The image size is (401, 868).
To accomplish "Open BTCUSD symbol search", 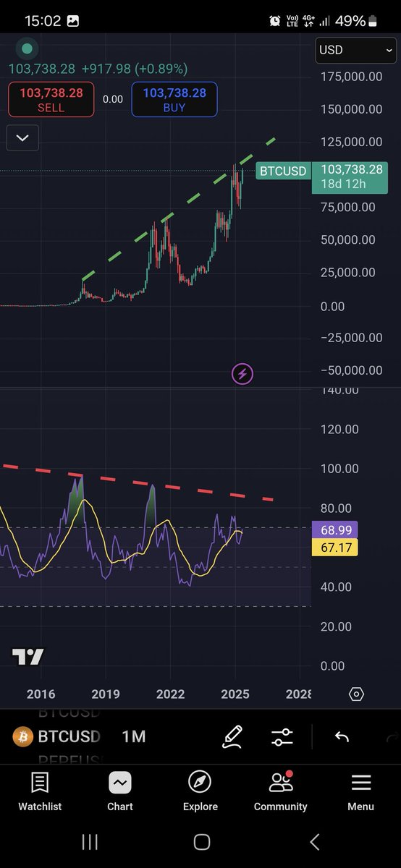I will point(69,737).
